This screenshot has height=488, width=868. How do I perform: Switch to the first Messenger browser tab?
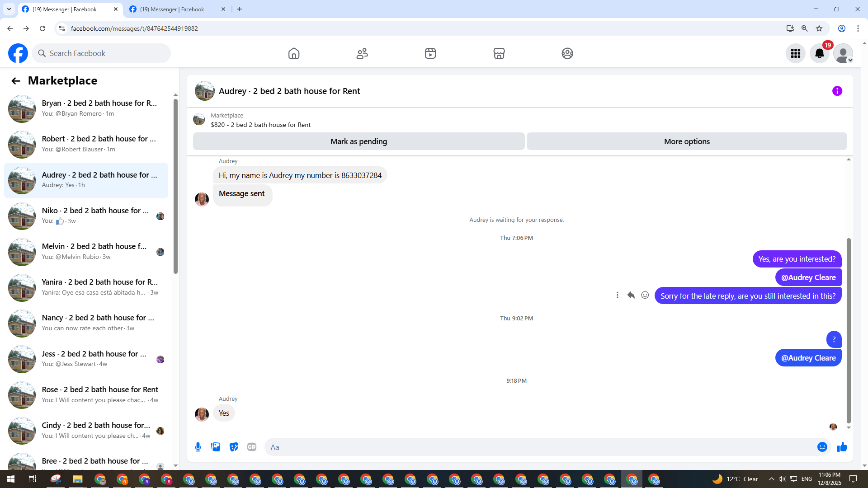tap(70, 9)
